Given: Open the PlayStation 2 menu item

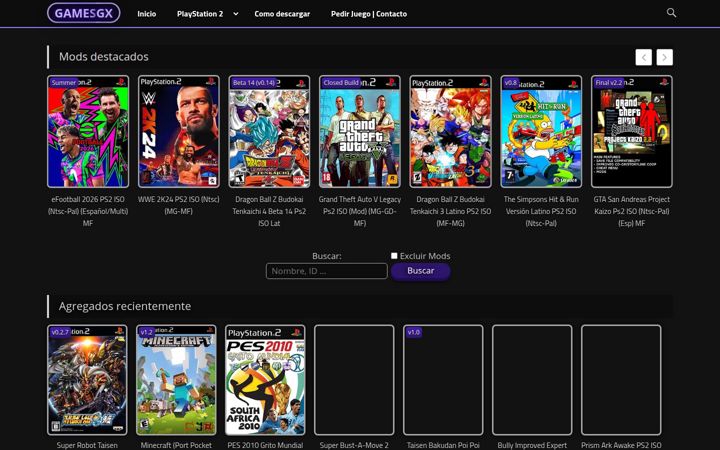Looking at the screenshot, I should tap(200, 14).
